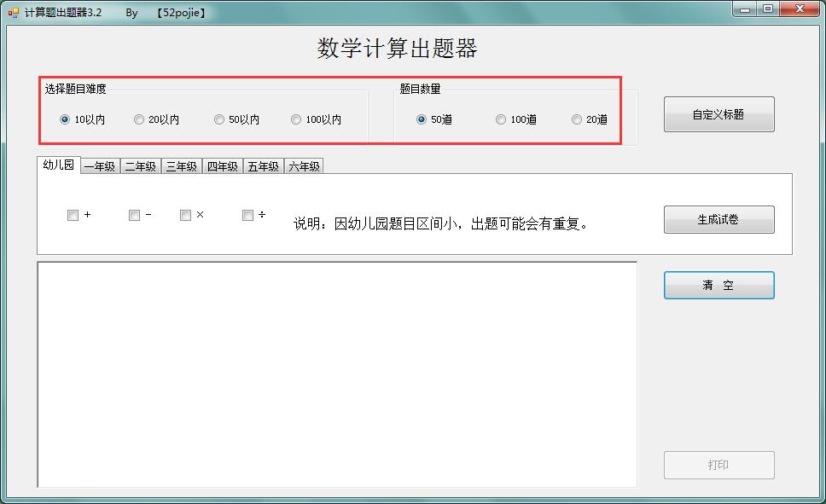Viewport: 826px width, 504px height.
Task: Clear output with the 清 空 button
Action: point(719,286)
